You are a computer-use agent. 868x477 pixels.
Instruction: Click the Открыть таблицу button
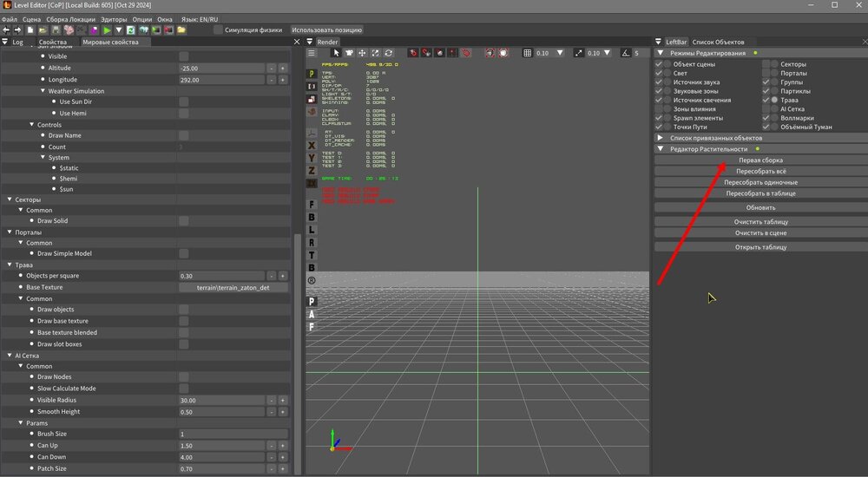tap(760, 247)
